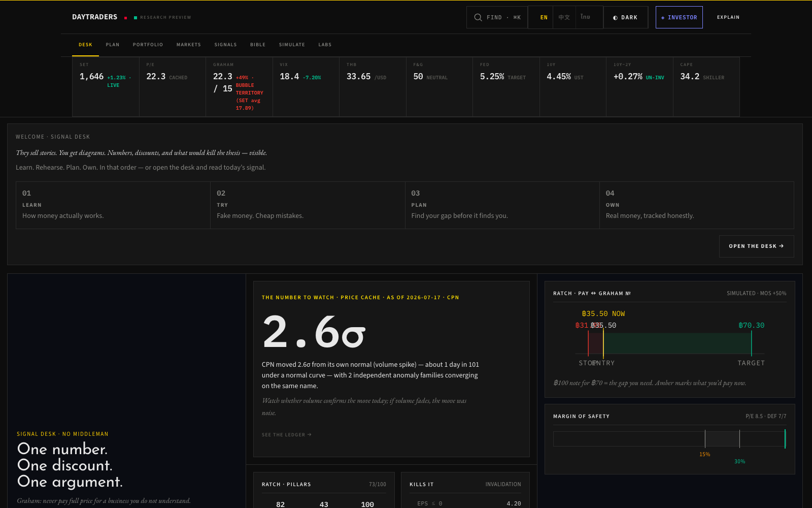Click the Margin of Safety bar
This screenshot has height=508, width=812.
(669, 439)
